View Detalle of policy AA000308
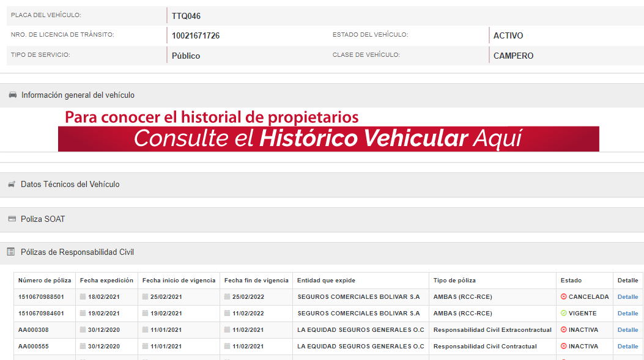This screenshot has width=644, height=360. [627, 330]
